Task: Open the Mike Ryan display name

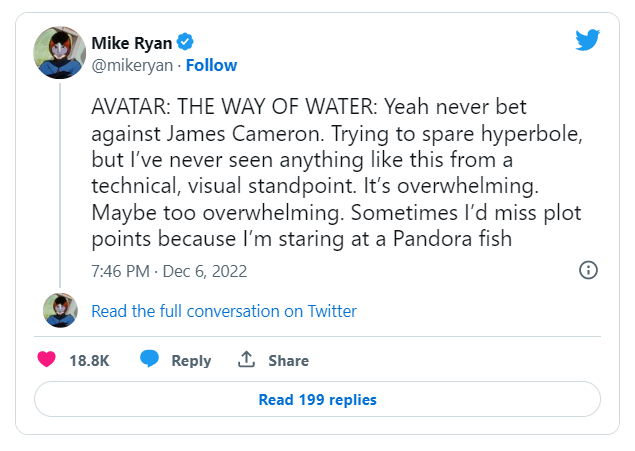Action: pyautogui.click(x=131, y=42)
